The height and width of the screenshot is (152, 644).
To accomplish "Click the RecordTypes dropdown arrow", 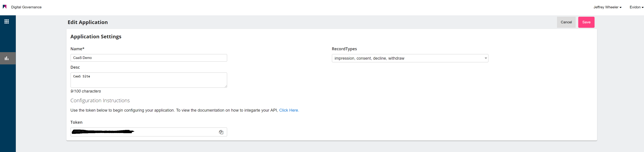I will pos(485,58).
